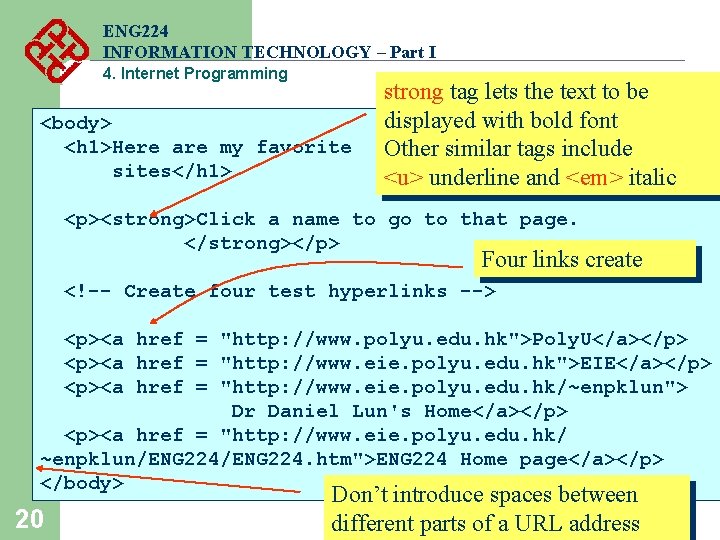Select the 'Dr Daniel Lun's Home' line
Screen dimensions: 720x540
coord(399,411)
